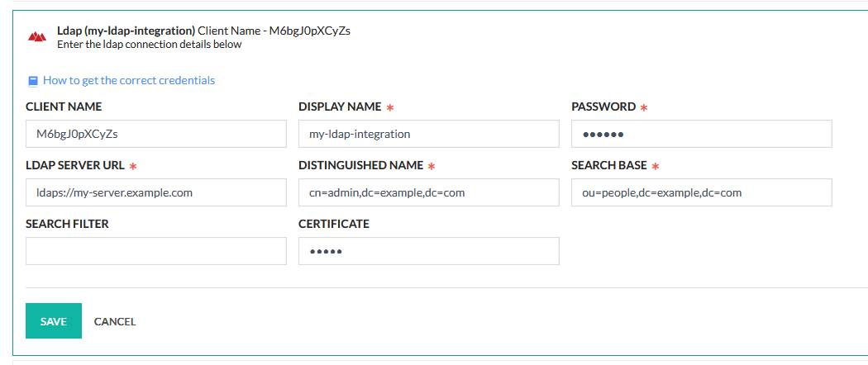
Task: Click into the Password field
Action: coord(701,134)
